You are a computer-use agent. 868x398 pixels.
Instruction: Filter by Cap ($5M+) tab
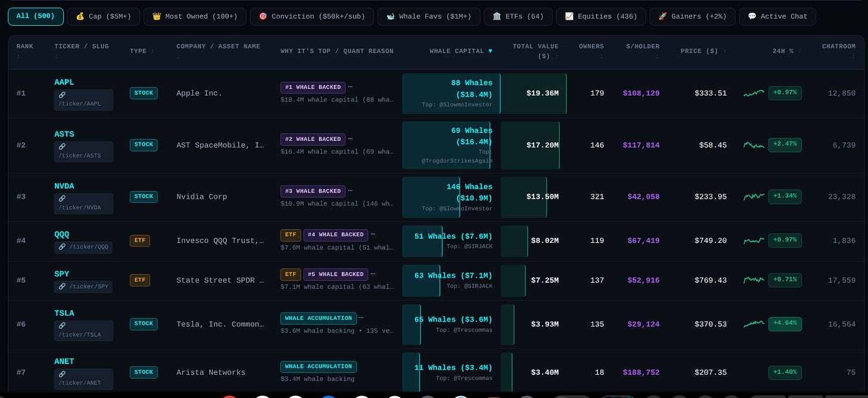tap(104, 17)
